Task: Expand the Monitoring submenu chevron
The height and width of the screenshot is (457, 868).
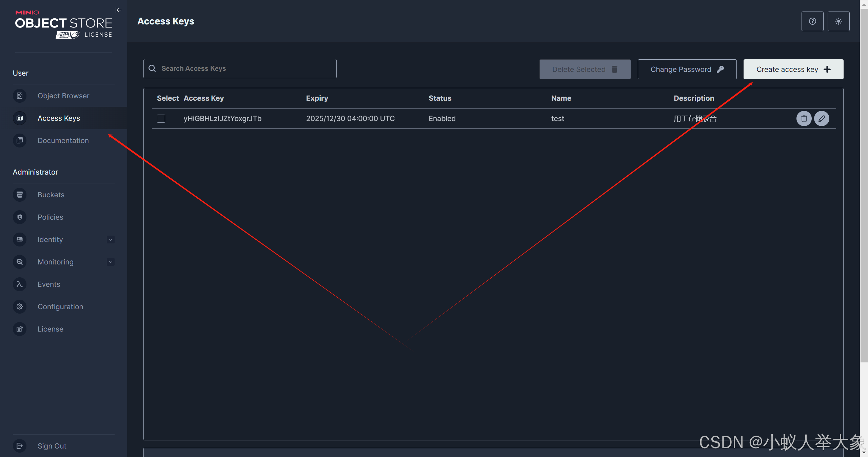Action: [x=111, y=262]
